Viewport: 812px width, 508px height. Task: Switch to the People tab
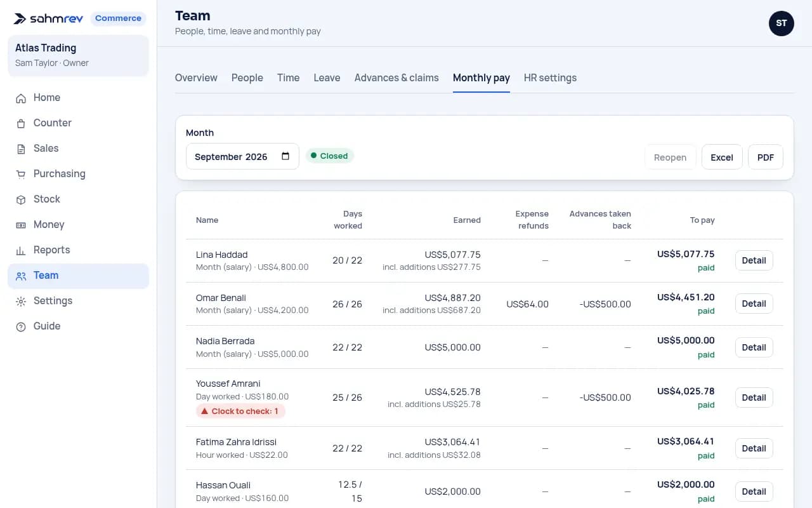point(247,78)
